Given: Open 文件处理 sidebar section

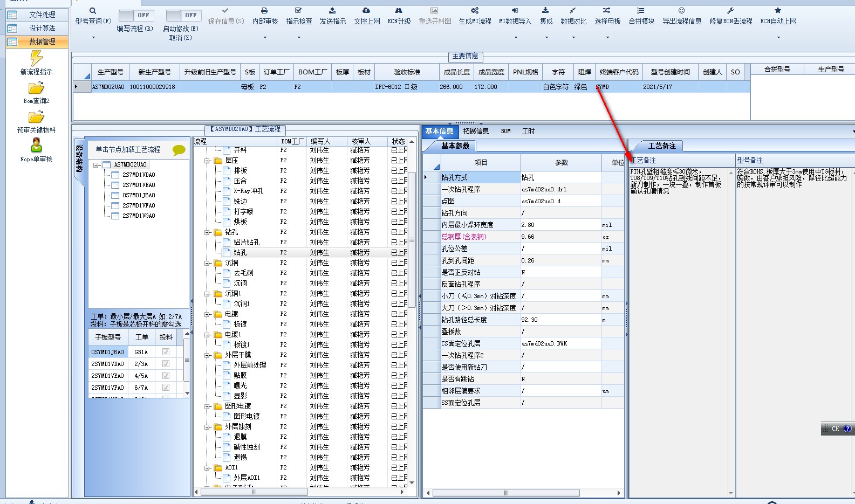Looking at the screenshot, I should (x=37, y=15).
